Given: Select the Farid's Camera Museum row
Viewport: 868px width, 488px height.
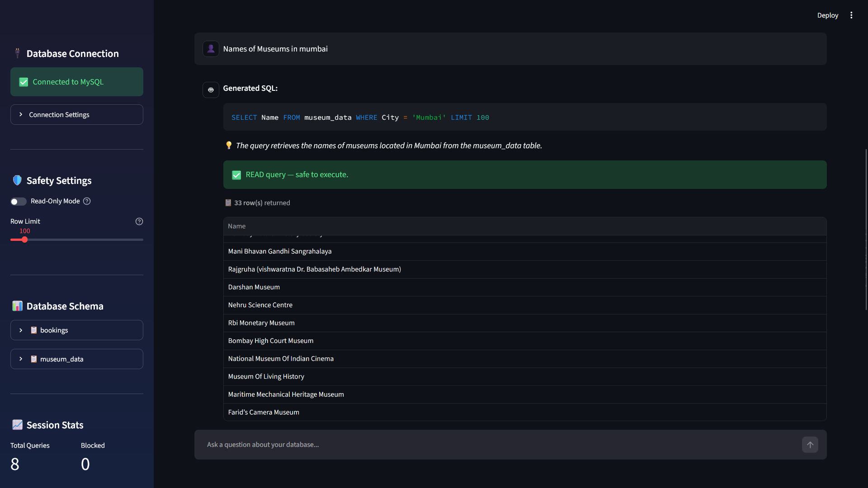Looking at the screenshot, I should click(x=524, y=412).
